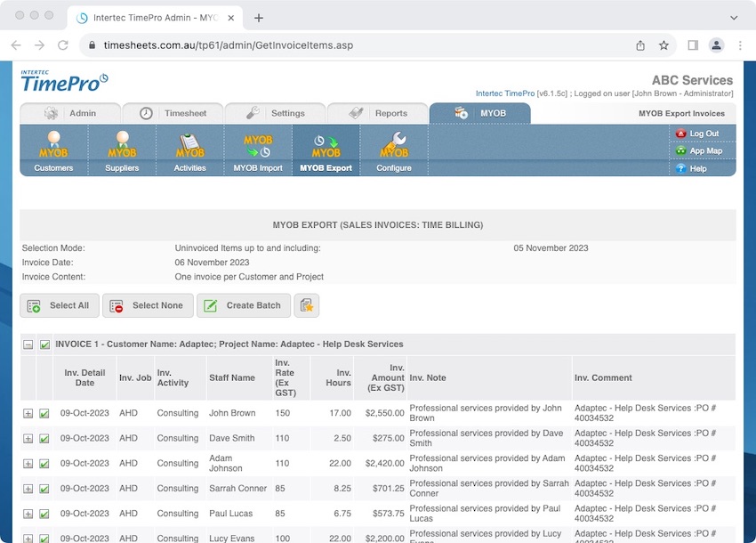Screen dimensions: 756x543
Task: Uncheck the John Brown invoice row
Action: tap(44, 414)
